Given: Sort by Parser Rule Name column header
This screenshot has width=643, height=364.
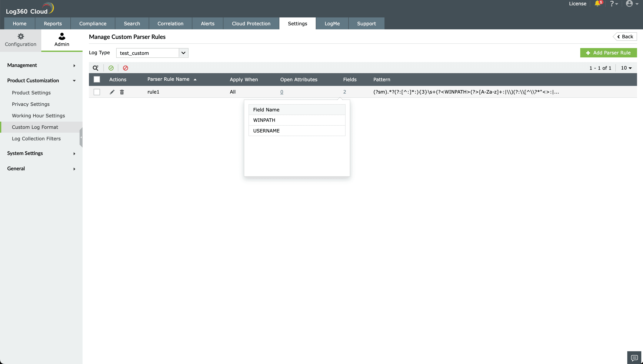Looking at the screenshot, I should point(168,79).
